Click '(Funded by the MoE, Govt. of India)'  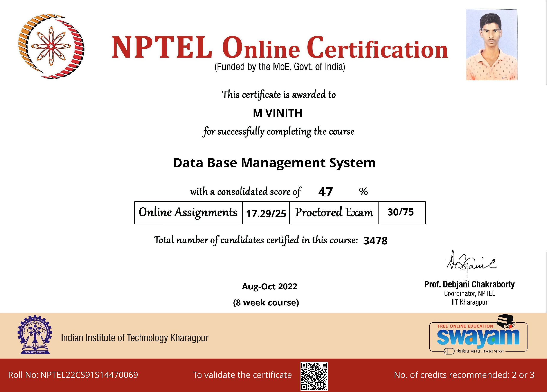[x=280, y=67]
